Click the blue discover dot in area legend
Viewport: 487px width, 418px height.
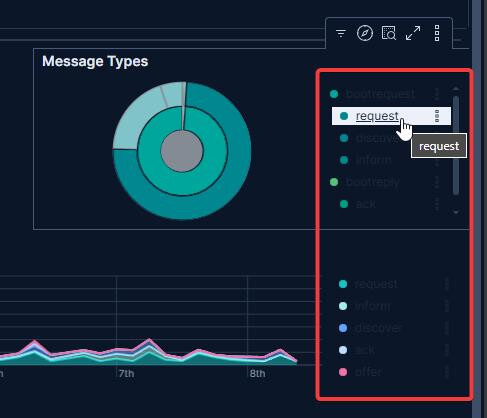pyautogui.click(x=343, y=328)
